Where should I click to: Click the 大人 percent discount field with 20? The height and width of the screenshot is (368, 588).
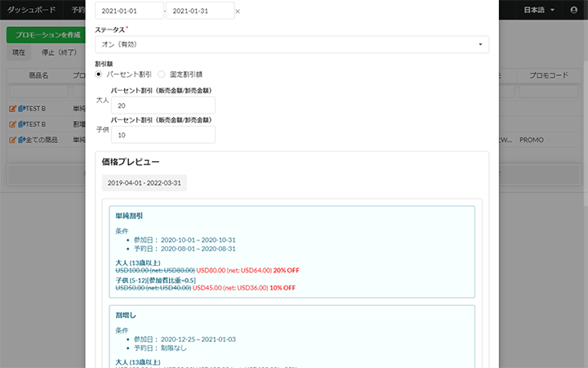163,105
